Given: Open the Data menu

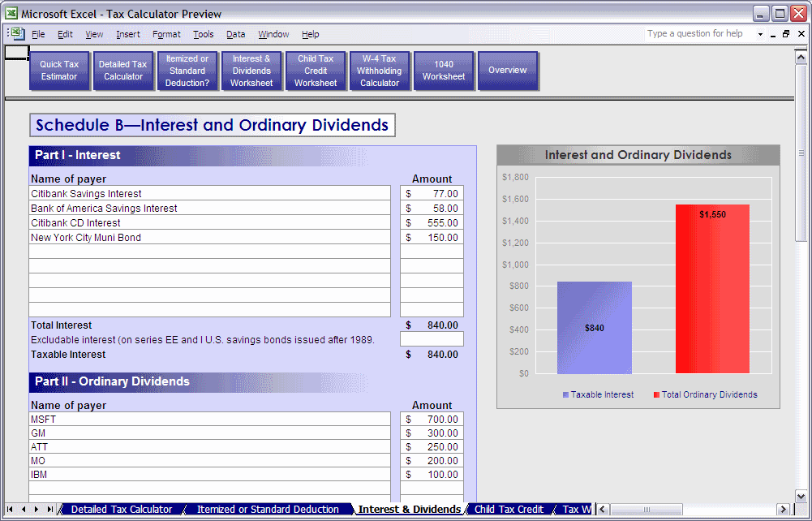Looking at the screenshot, I should 235,34.
